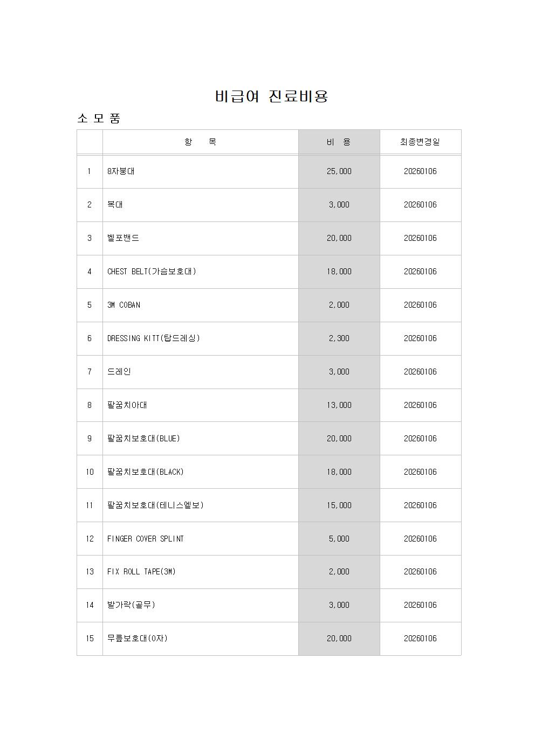535x756 pixels.
Task: Click the 2,300 cost cell
Action: [339, 338]
